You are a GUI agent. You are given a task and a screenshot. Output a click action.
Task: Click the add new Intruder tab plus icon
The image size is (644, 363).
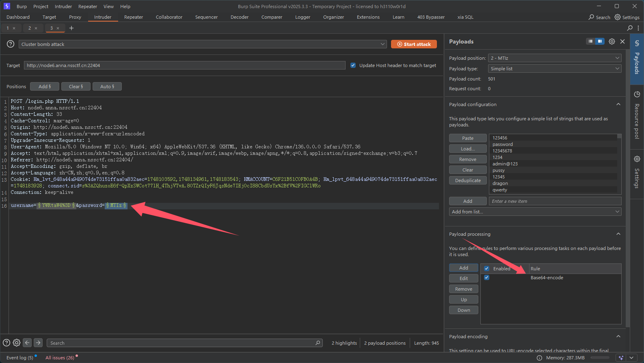pyautogui.click(x=71, y=28)
